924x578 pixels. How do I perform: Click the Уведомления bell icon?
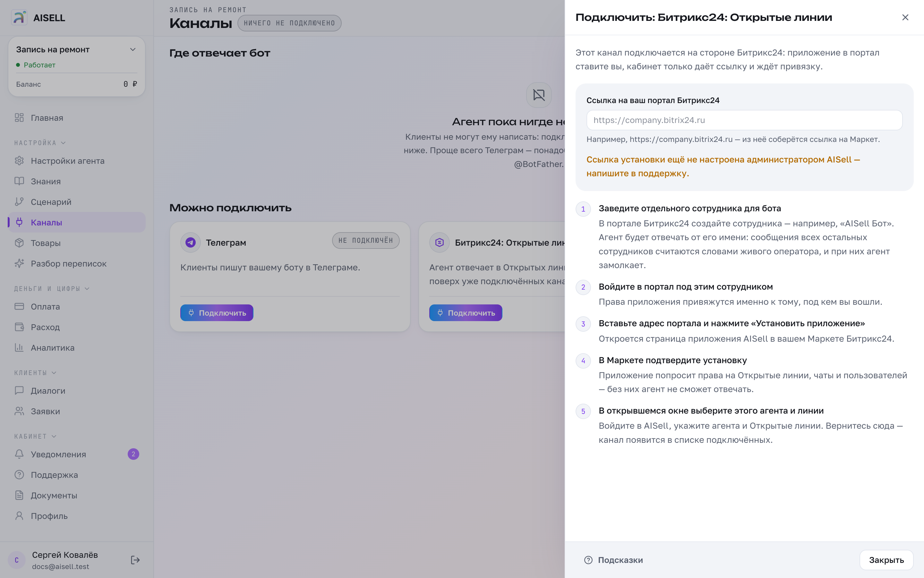click(19, 454)
